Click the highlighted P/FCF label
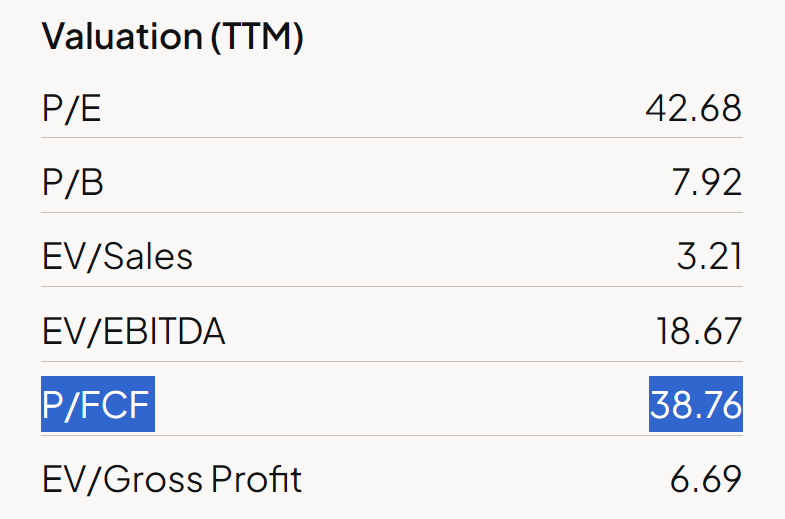The image size is (785, 519). [98, 405]
